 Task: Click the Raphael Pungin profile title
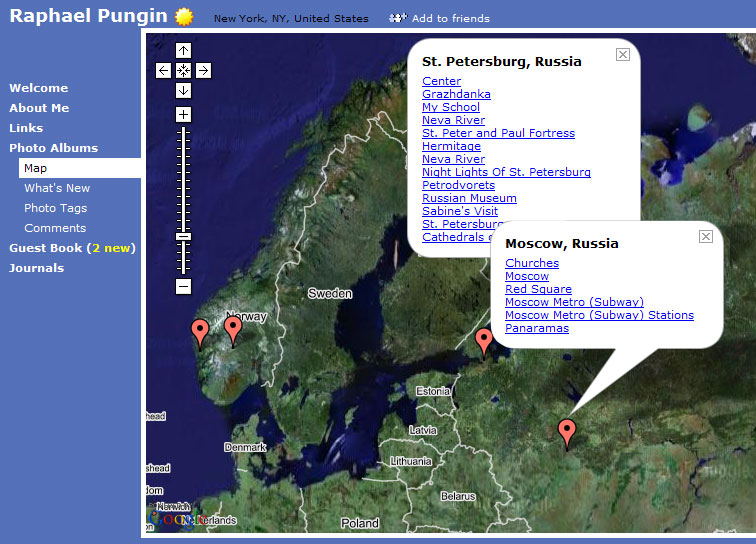click(89, 16)
